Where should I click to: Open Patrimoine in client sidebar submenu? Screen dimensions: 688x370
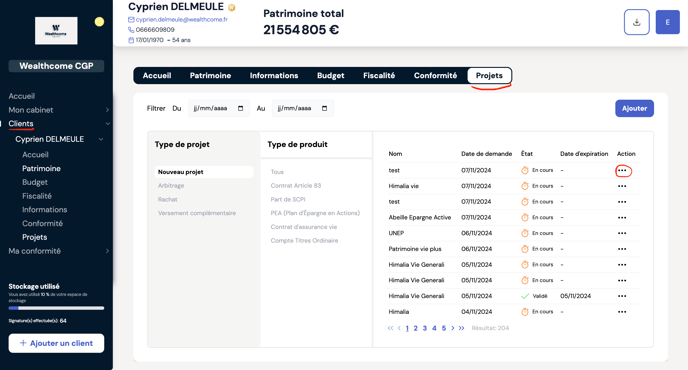41,169
